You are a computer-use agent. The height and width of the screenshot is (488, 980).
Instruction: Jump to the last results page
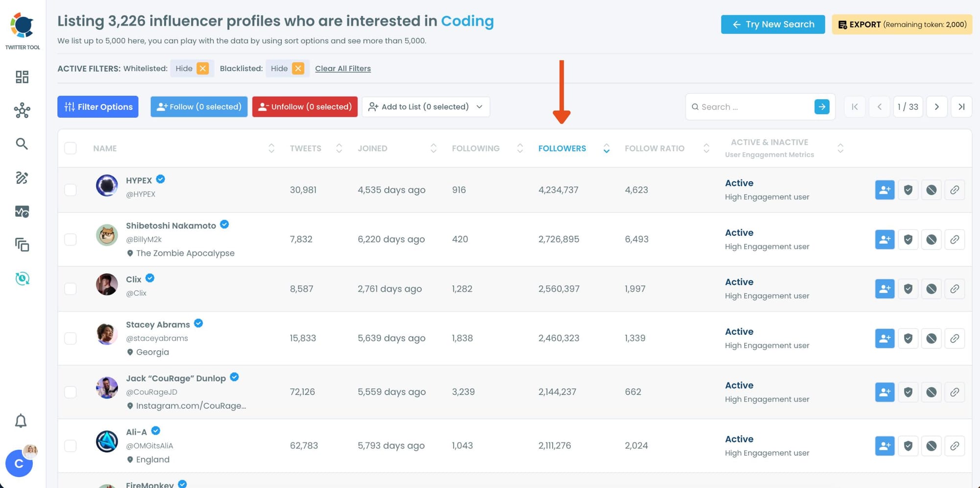coord(961,106)
